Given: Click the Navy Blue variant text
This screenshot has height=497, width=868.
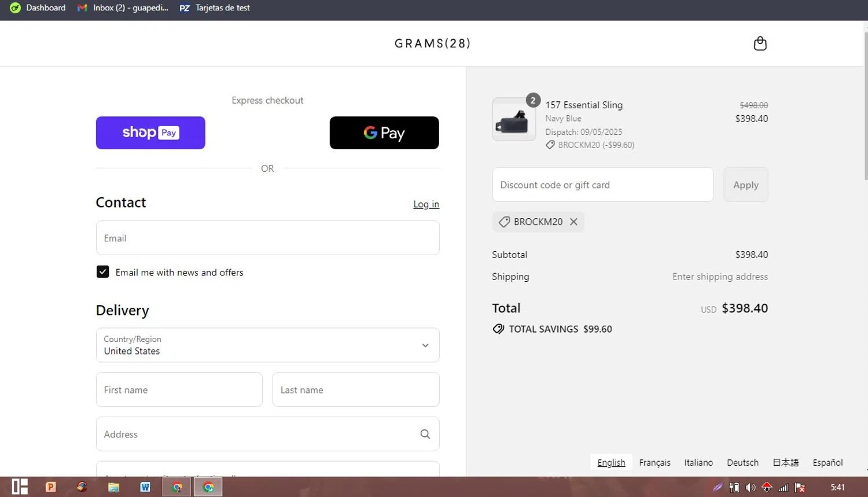Looking at the screenshot, I should click(563, 119).
